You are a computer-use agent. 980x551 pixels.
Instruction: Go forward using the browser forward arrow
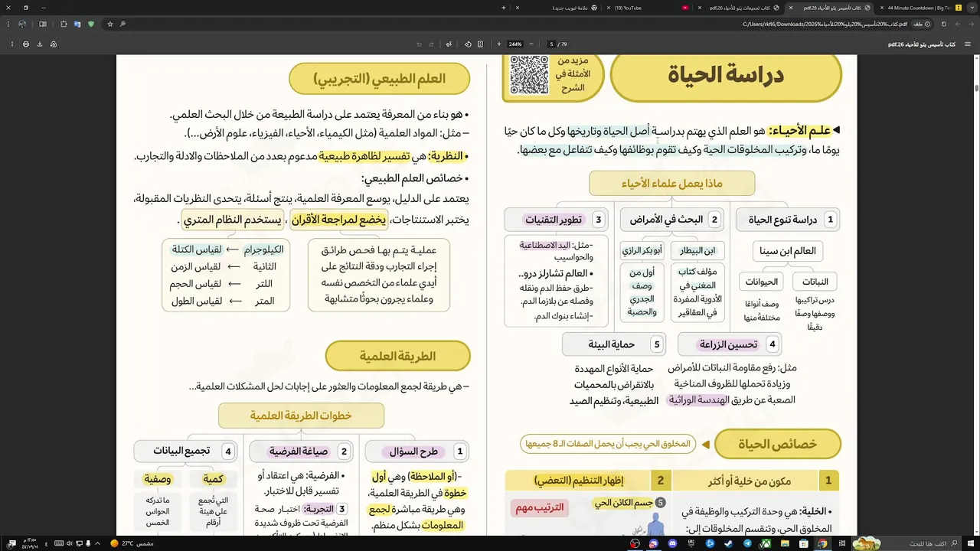pos(958,24)
